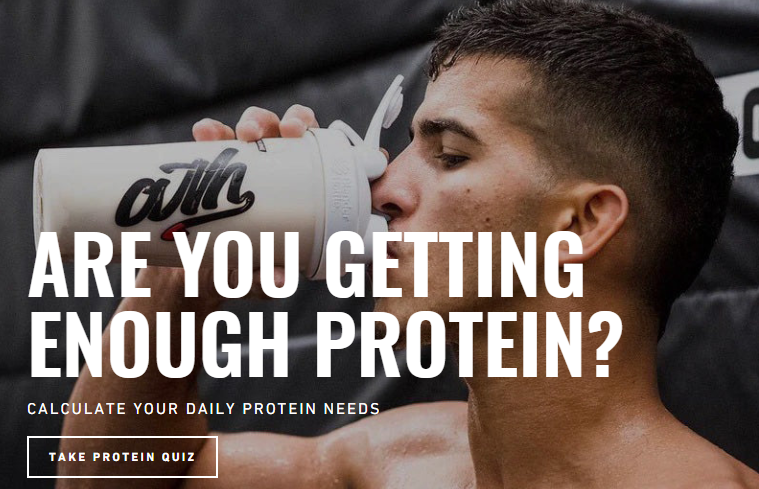Click the embossed BlenderBottle text on lid

pyautogui.click(x=339, y=189)
